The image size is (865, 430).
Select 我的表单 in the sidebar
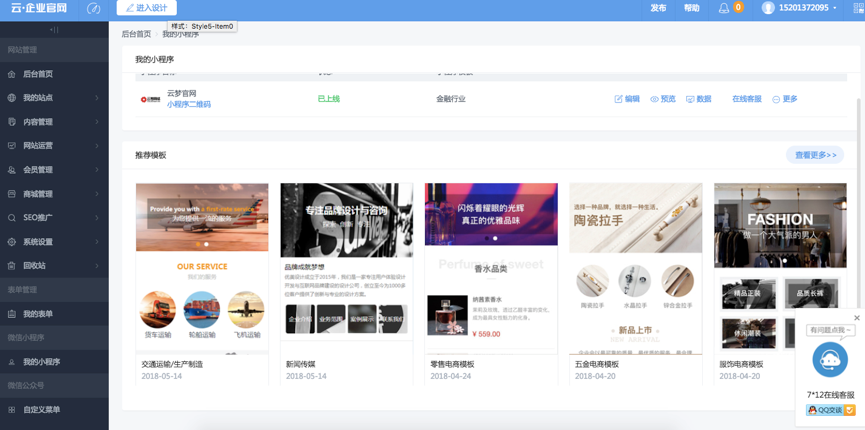[38, 314]
